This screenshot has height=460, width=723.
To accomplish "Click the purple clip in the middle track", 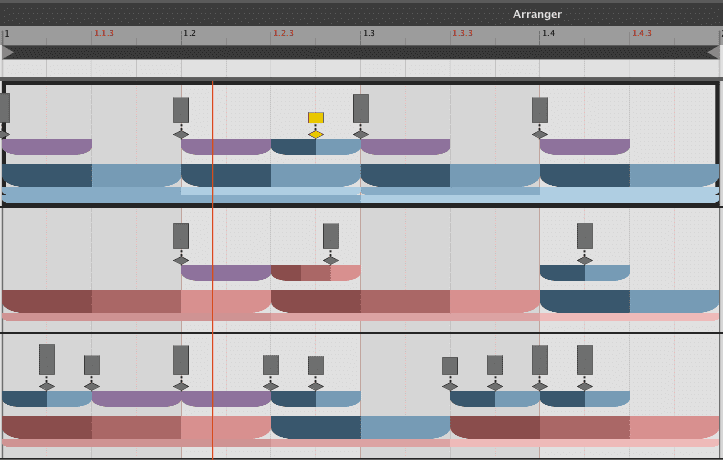I will [226, 273].
